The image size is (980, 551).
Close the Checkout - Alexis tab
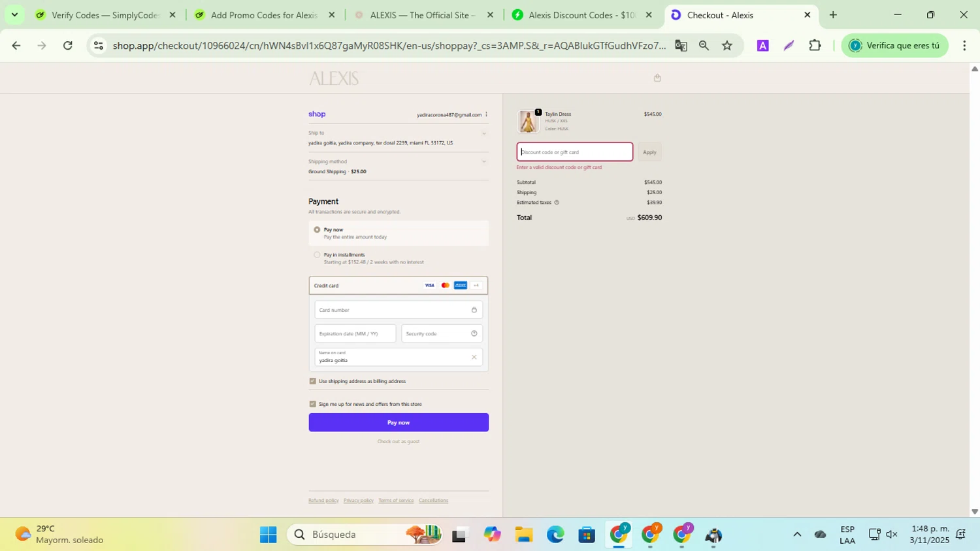tap(807, 14)
